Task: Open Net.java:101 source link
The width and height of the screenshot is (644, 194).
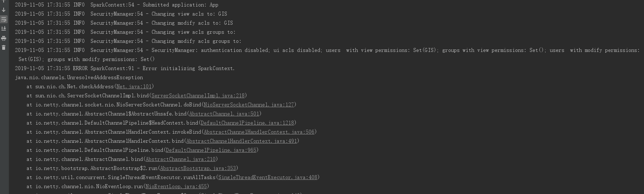Action: click(134, 86)
